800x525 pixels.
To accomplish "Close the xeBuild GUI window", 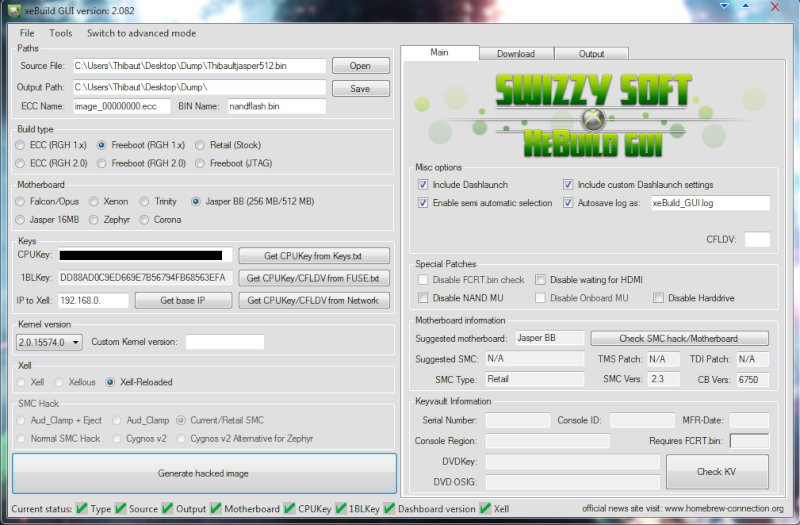I will 774,7.
